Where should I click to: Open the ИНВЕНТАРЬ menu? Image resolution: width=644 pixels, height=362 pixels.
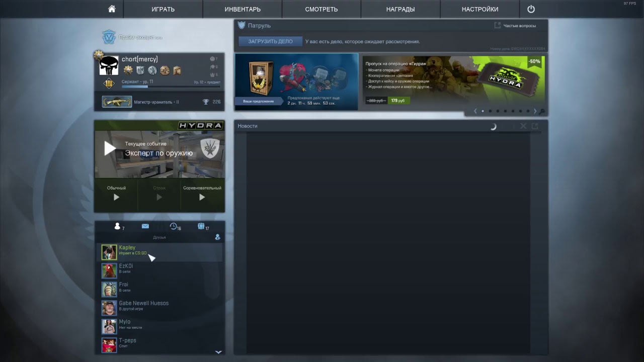[x=243, y=9]
